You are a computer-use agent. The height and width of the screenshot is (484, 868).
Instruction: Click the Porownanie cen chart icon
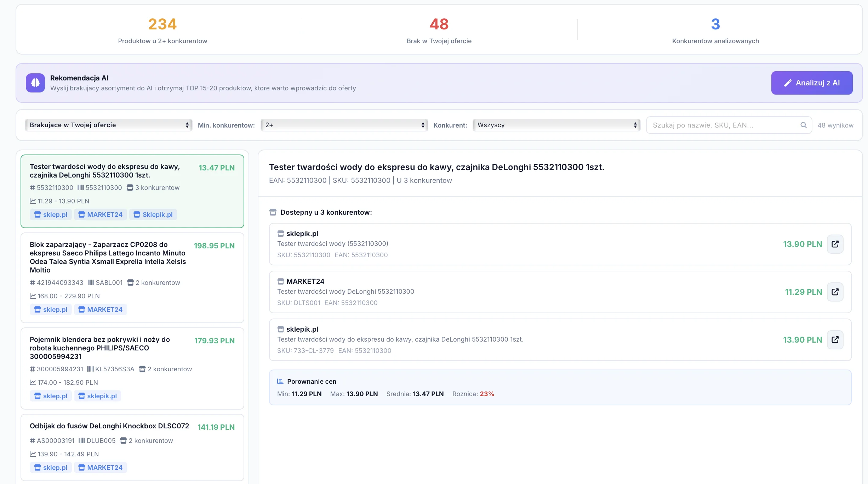click(280, 382)
